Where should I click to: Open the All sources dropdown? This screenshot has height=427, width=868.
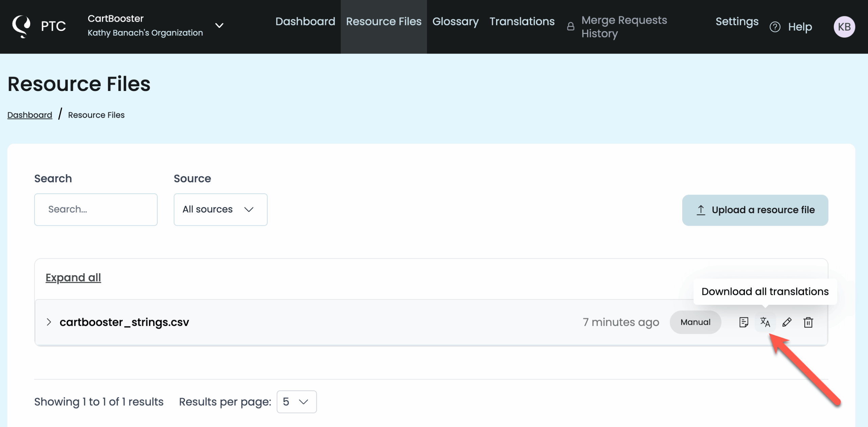[x=220, y=209]
